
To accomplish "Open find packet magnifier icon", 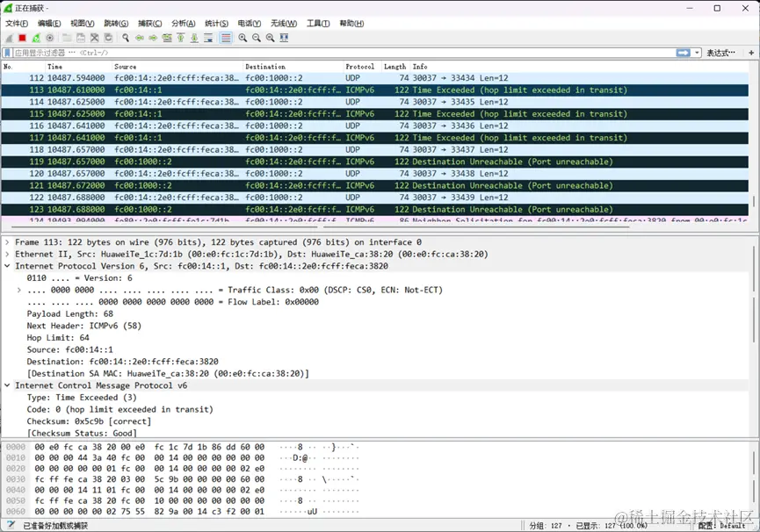I will 126,38.
